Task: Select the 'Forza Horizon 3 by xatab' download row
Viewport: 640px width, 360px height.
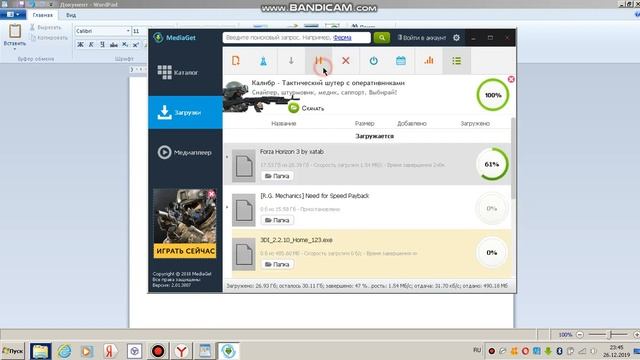Action: pos(367,164)
